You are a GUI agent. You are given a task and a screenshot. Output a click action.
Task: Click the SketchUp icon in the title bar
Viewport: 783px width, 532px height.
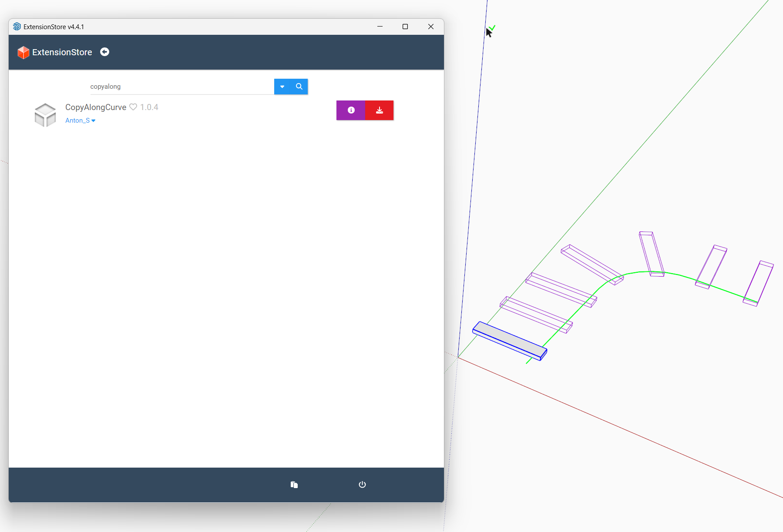click(17, 27)
